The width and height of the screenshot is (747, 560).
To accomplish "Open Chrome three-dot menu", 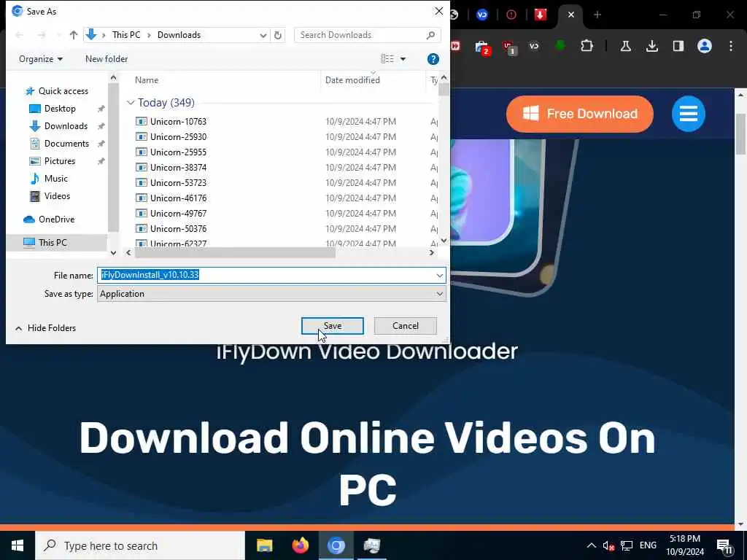I will click(x=730, y=46).
